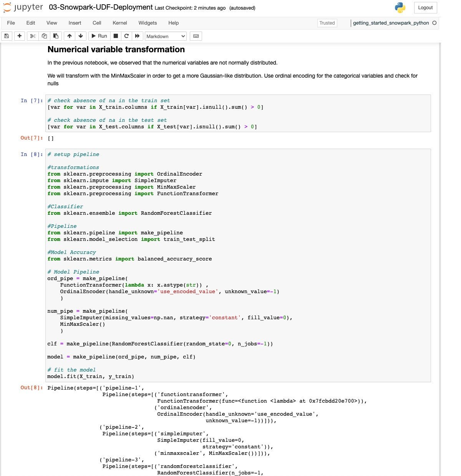Interrupt the kernel with stop icon
The width and height of the screenshot is (461, 476).
(x=116, y=36)
